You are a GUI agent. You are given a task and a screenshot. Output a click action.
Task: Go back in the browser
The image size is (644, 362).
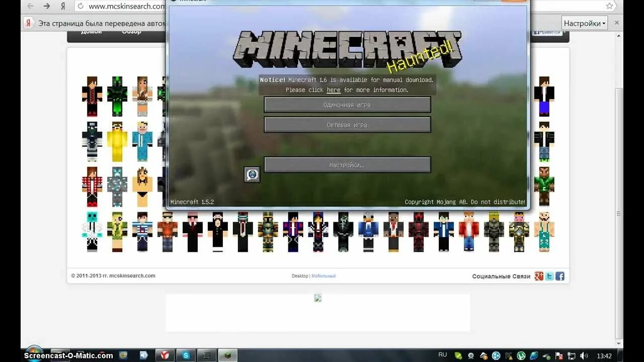(x=31, y=6)
